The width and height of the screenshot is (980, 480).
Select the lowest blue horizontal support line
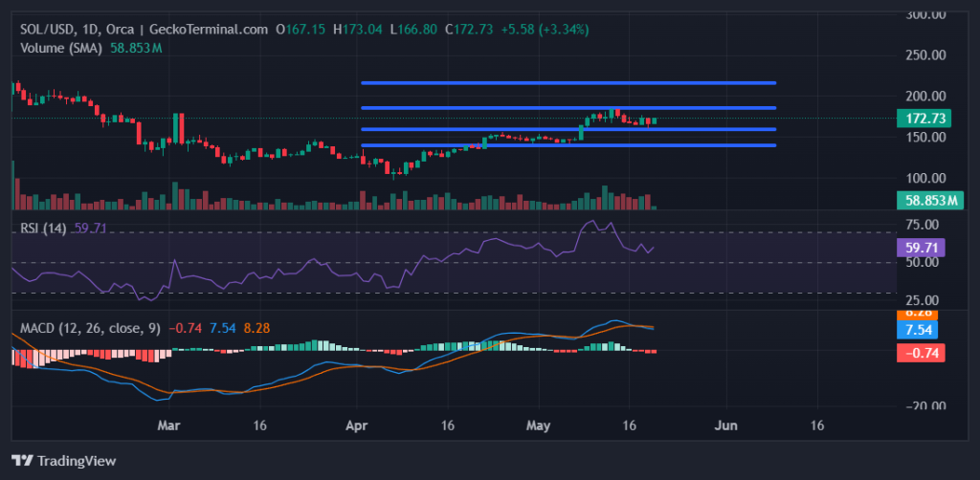pos(568,145)
